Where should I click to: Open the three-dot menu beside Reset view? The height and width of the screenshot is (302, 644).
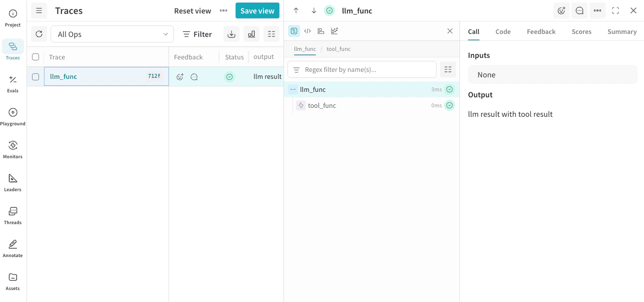223,10
